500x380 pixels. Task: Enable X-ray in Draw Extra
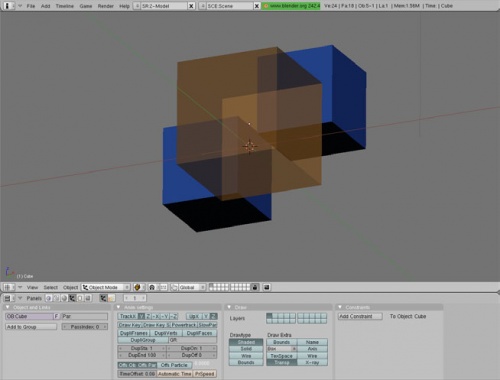[312, 362]
